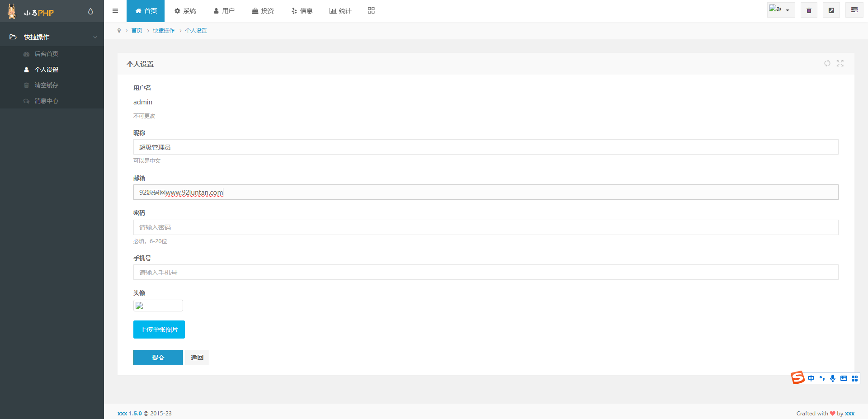Collapse the 快捷操作 sidebar group
The height and width of the screenshot is (419, 868).
click(52, 37)
